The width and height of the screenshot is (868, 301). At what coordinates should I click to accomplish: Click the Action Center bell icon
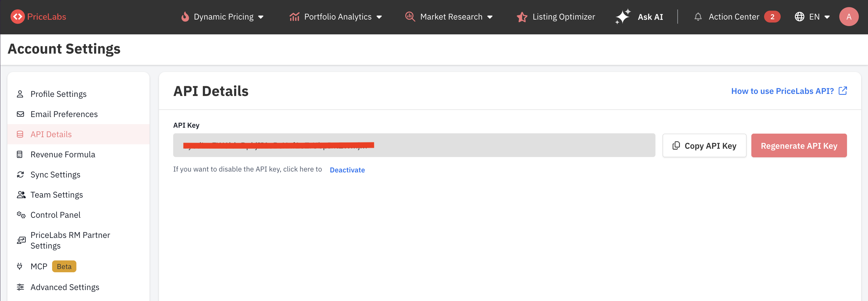coord(698,17)
